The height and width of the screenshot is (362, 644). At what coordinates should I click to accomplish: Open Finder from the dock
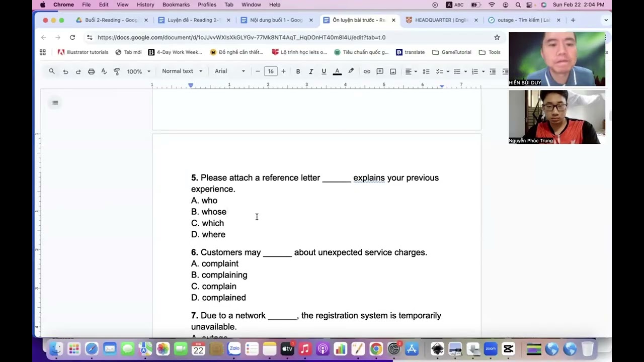click(x=56, y=348)
